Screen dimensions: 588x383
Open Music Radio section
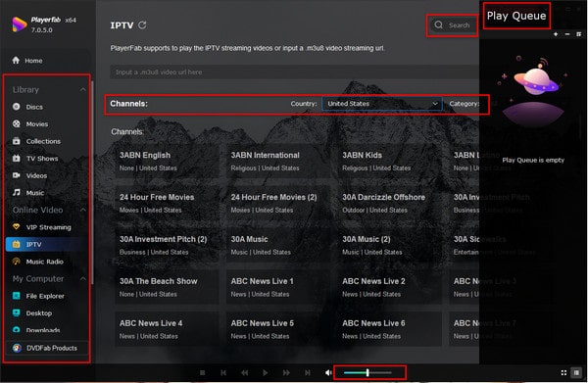tap(38, 262)
